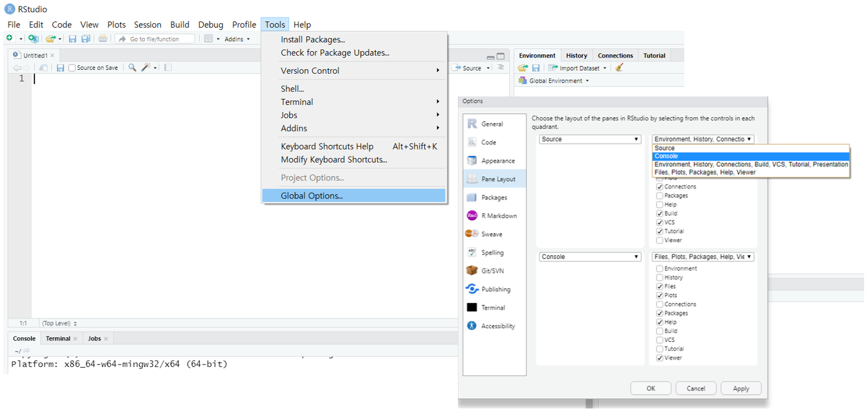This screenshot has width=868, height=413.
Task: Click the New File plus icon
Action: (10, 39)
